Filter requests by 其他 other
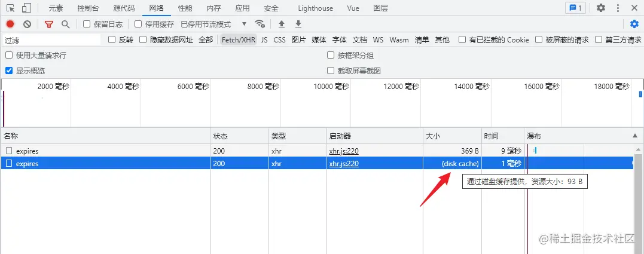Screen dimensions: 644x254 coord(442,40)
